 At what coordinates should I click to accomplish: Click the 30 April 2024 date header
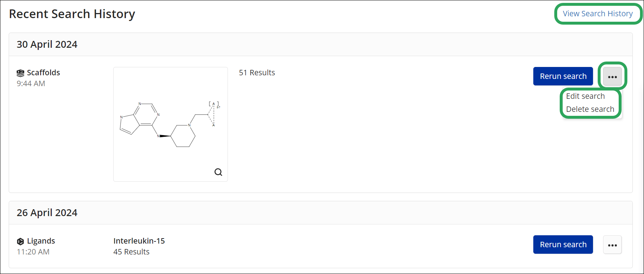(x=47, y=45)
